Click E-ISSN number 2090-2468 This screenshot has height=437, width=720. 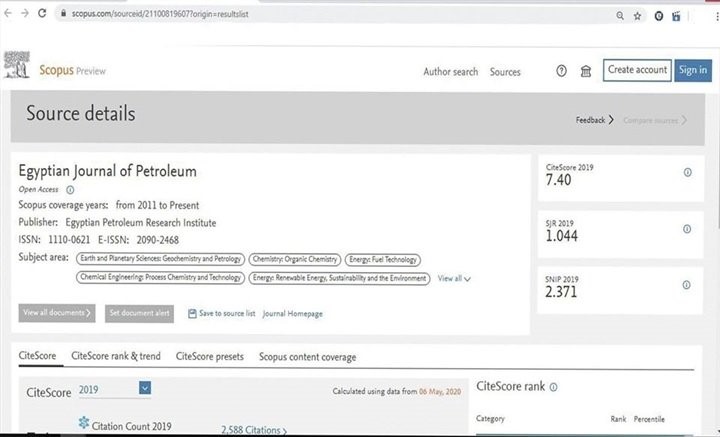coord(158,240)
